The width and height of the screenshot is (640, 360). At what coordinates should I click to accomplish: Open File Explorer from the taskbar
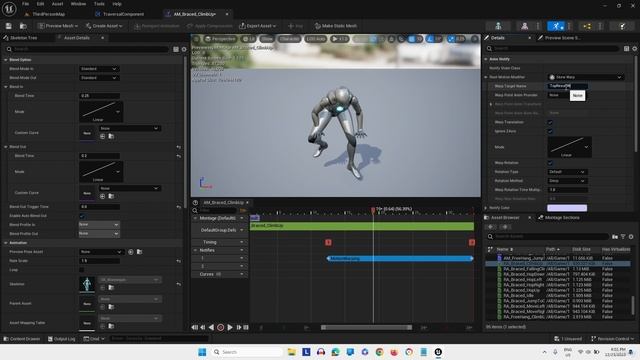291,352
